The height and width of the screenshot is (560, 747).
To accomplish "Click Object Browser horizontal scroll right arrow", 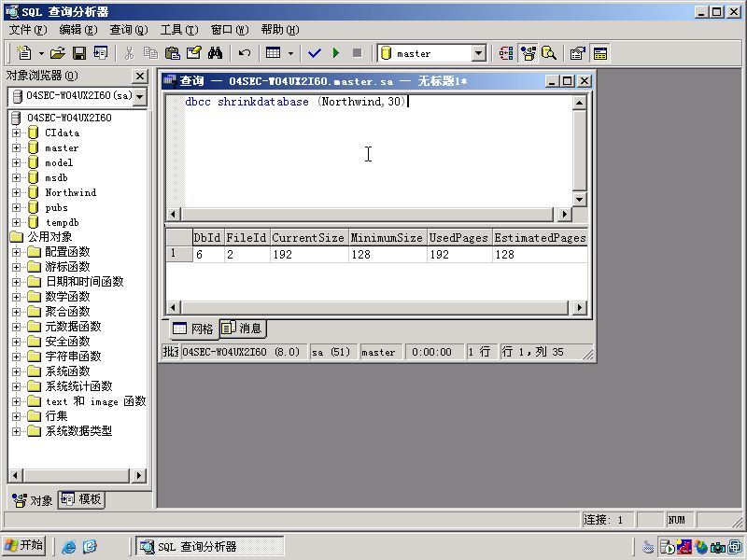I will pos(139,475).
